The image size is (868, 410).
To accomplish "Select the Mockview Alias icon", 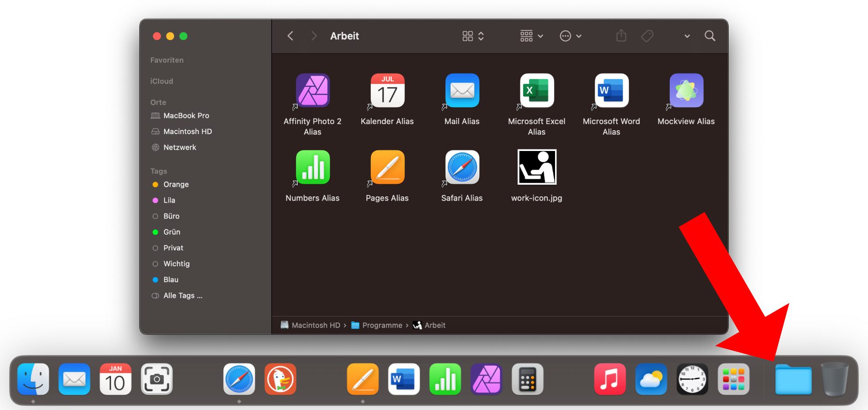I will tap(686, 90).
